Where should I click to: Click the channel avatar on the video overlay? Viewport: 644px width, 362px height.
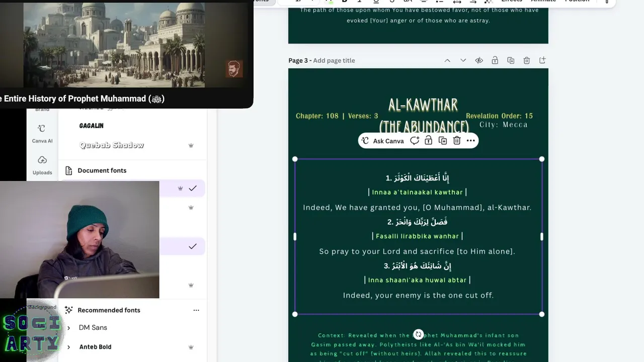234,69
